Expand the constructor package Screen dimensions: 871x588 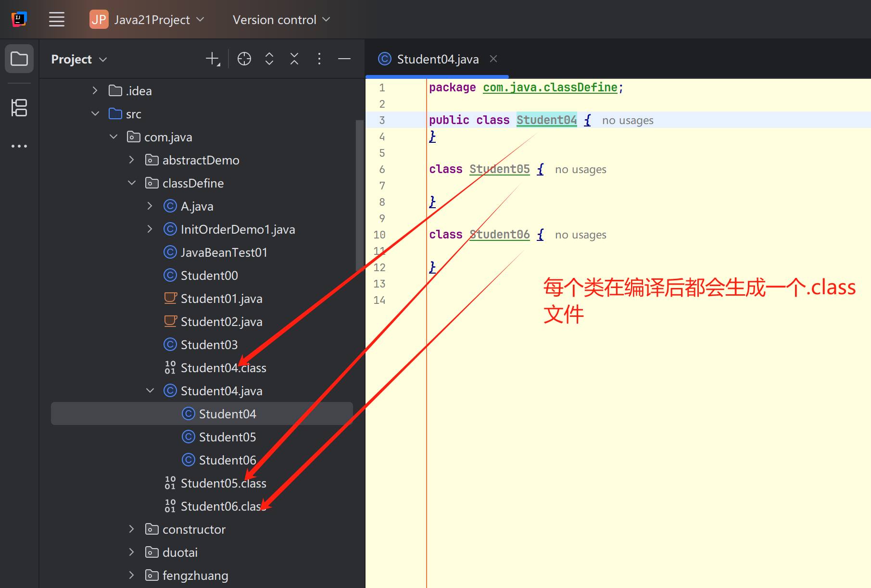[131, 529]
